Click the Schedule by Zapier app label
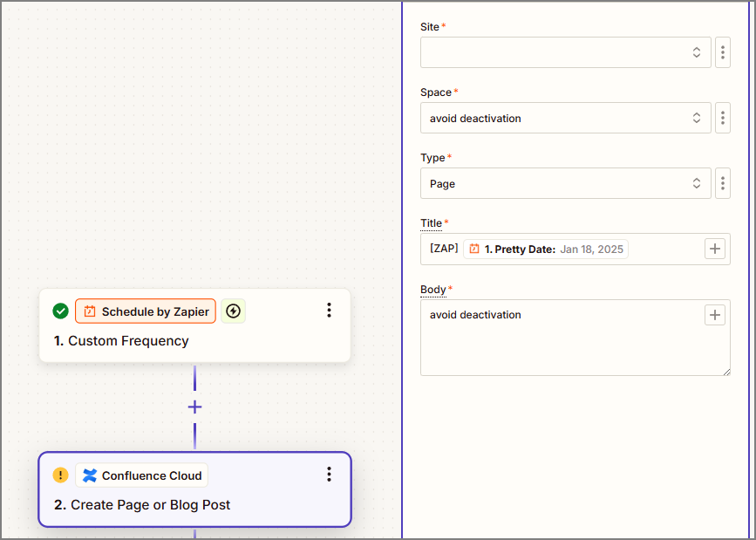 pyautogui.click(x=145, y=311)
